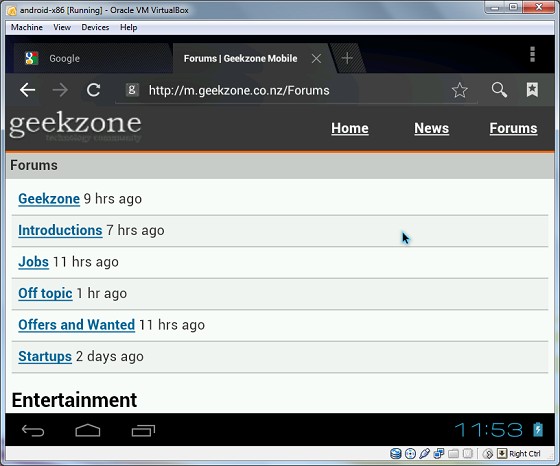Open the Help menu
This screenshot has width=560, height=466.
(129, 27)
